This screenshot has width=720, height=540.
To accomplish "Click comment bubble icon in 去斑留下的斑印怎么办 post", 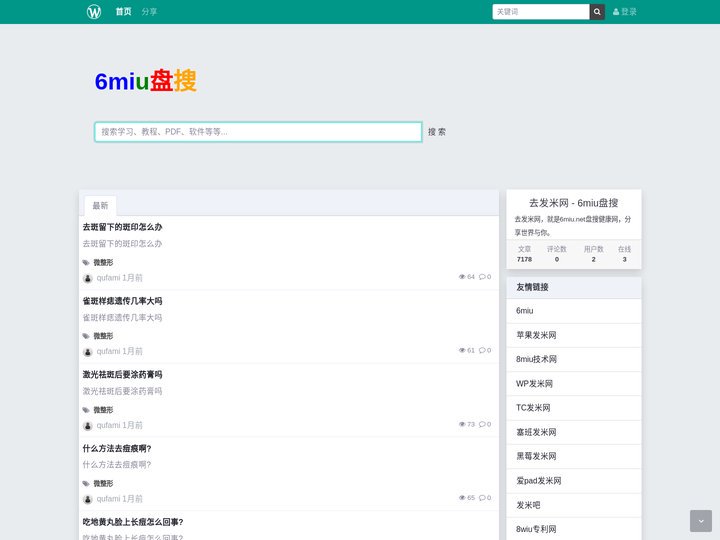I will [482, 276].
